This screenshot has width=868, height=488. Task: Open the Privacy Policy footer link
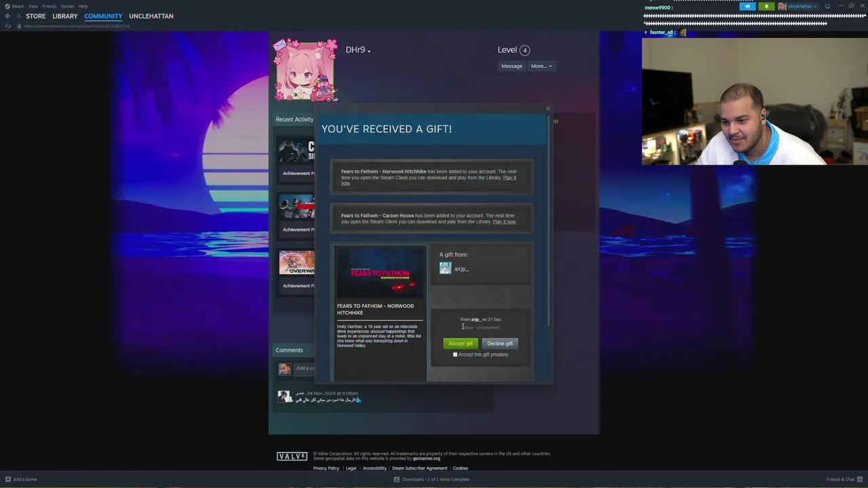pyautogui.click(x=326, y=468)
